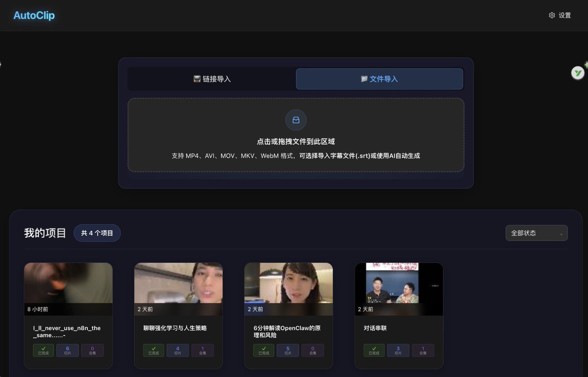Click the 已完成 checkmark badge on n8n project

43,351
